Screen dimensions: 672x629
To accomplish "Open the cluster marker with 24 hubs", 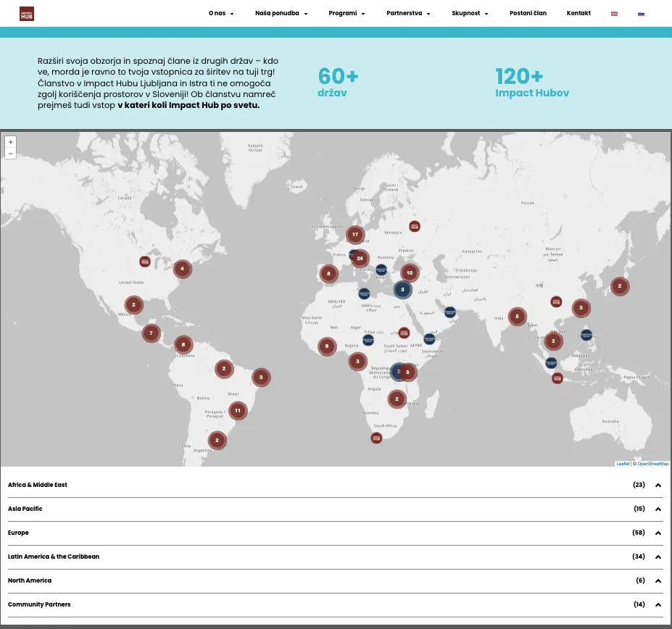I will (x=360, y=259).
